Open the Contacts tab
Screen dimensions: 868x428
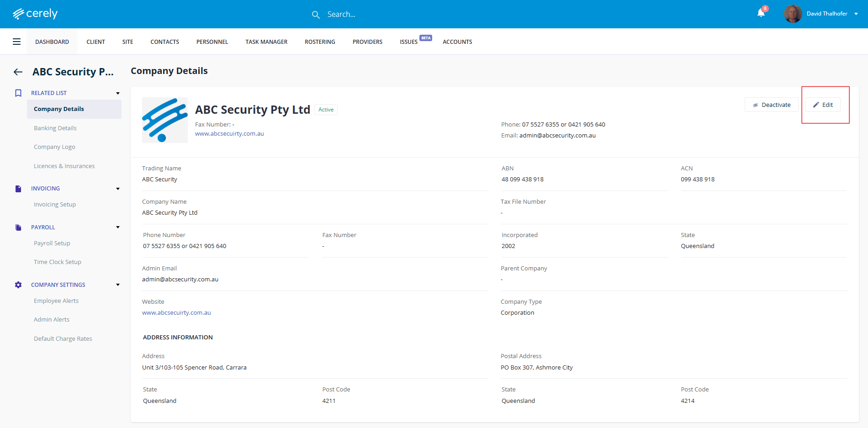click(x=165, y=42)
